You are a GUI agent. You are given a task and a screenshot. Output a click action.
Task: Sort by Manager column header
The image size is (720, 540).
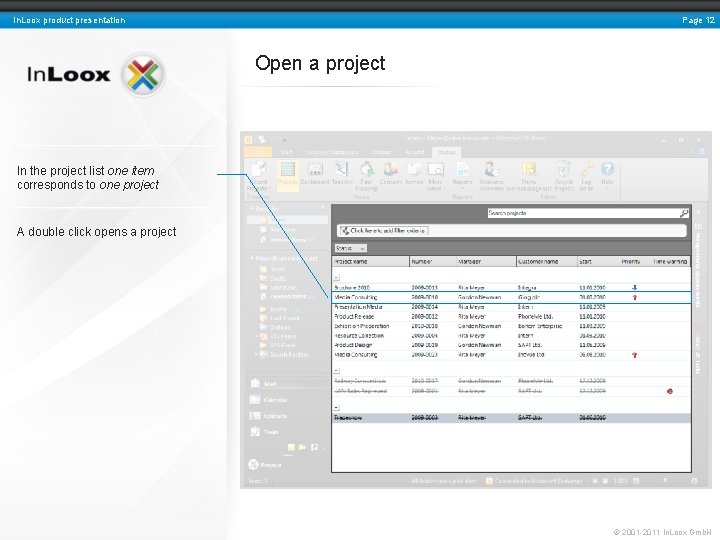click(486, 261)
